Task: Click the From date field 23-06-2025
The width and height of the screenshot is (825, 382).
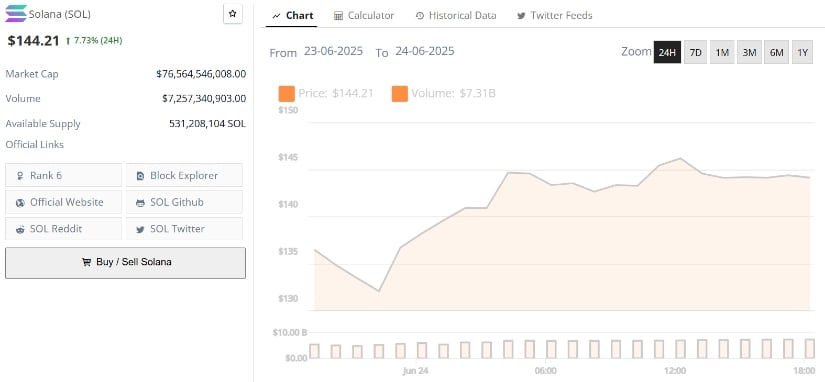Action: [333, 52]
